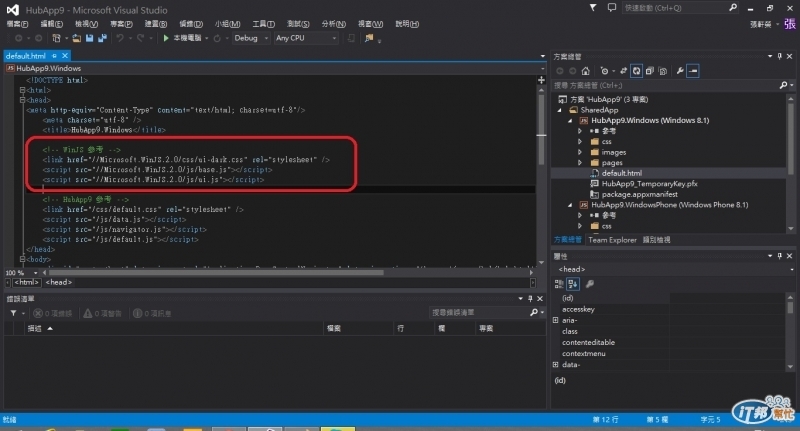Click the Home icon in Solution Explorer
This screenshot has height=431, width=800.
[x=586, y=71]
